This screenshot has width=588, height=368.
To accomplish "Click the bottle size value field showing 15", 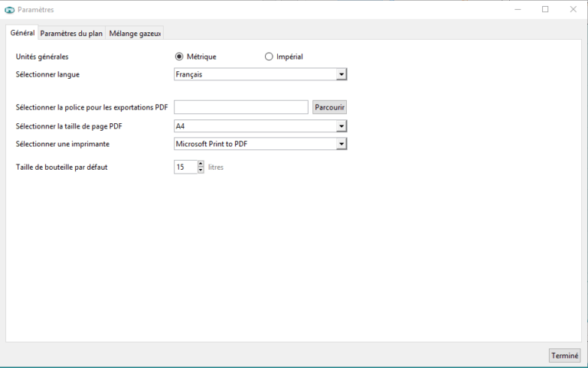I will [x=185, y=167].
